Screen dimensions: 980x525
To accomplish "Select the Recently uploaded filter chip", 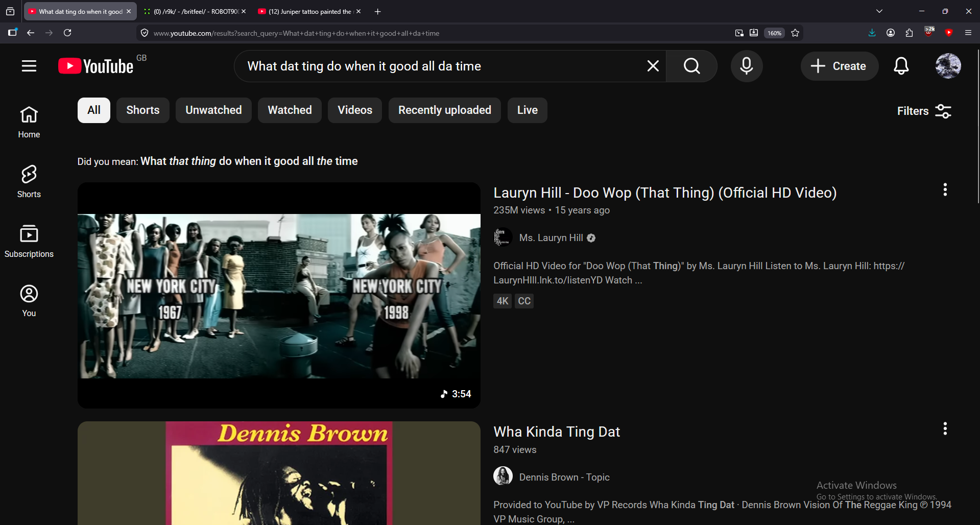I will pos(445,110).
